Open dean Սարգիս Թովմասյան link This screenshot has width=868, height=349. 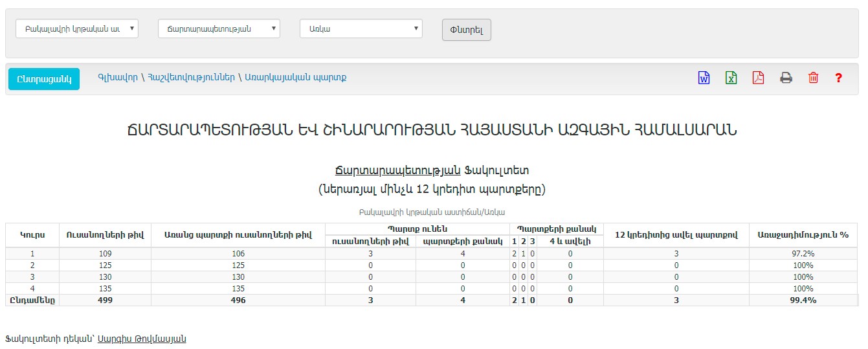point(142,339)
